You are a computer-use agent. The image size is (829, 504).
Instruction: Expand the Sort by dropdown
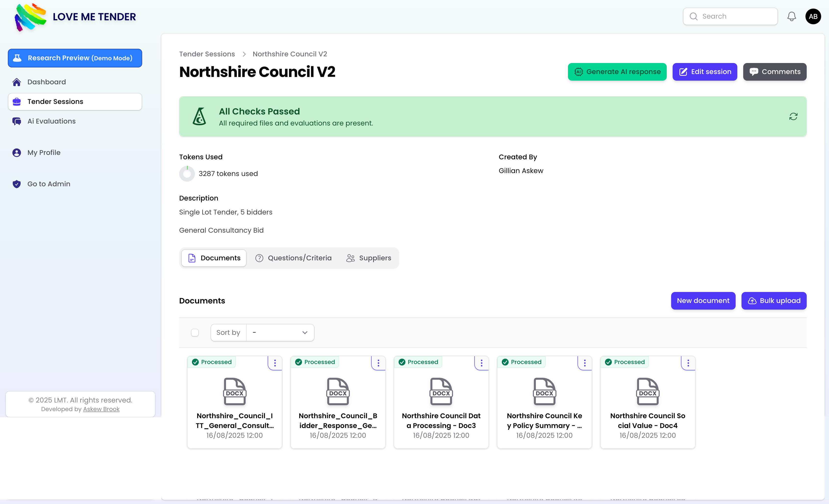point(280,332)
